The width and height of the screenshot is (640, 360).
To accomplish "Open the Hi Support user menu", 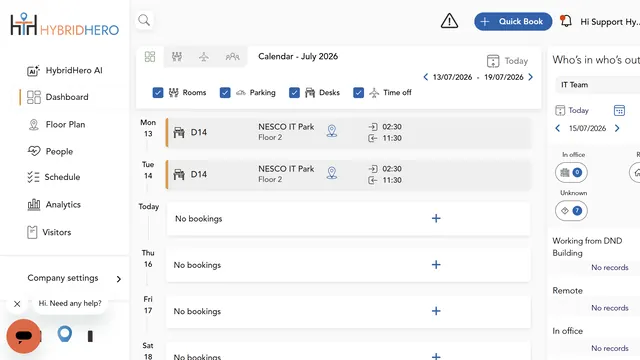I will [610, 22].
